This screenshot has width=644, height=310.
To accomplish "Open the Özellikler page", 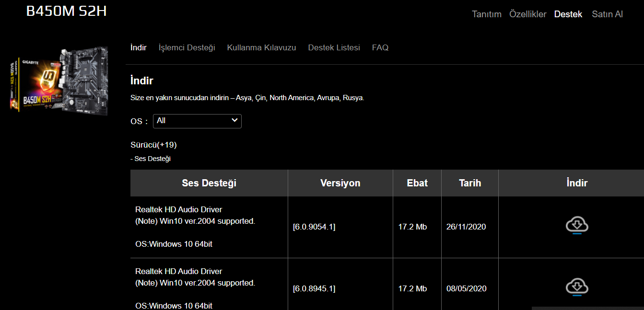I will [x=528, y=14].
